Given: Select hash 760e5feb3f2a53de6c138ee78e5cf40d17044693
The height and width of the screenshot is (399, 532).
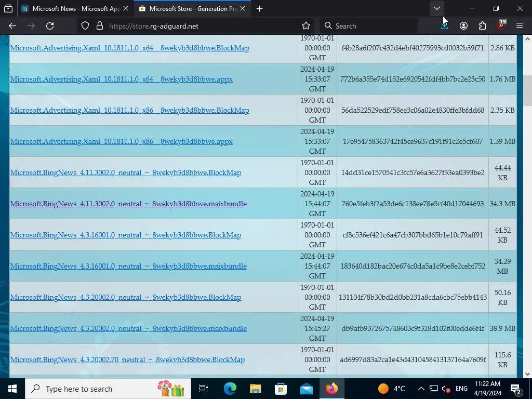Looking at the screenshot, I should point(413,204).
